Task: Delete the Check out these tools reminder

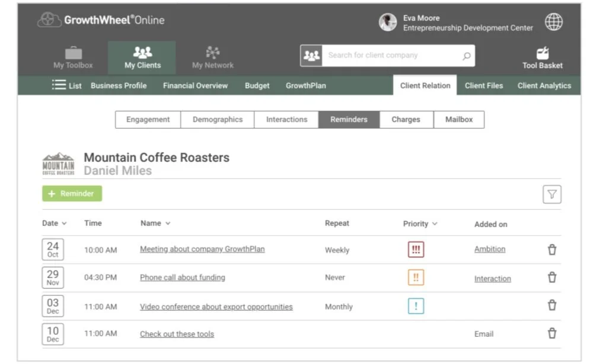Action: (551, 333)
